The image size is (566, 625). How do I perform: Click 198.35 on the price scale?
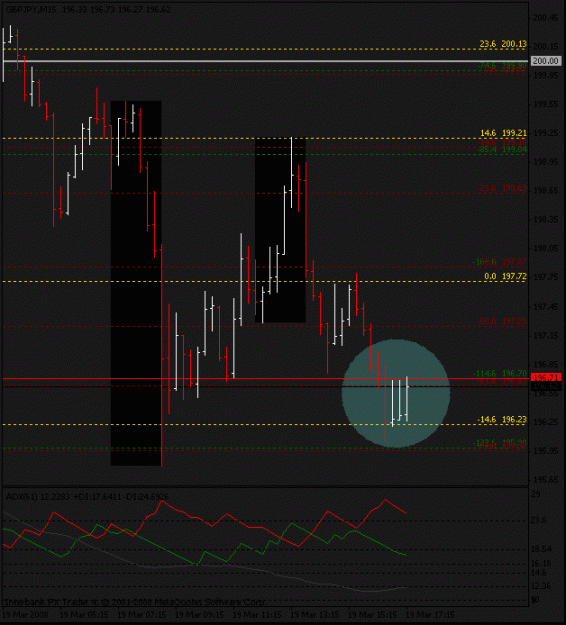pyautogui.click(x=546, y=220)
